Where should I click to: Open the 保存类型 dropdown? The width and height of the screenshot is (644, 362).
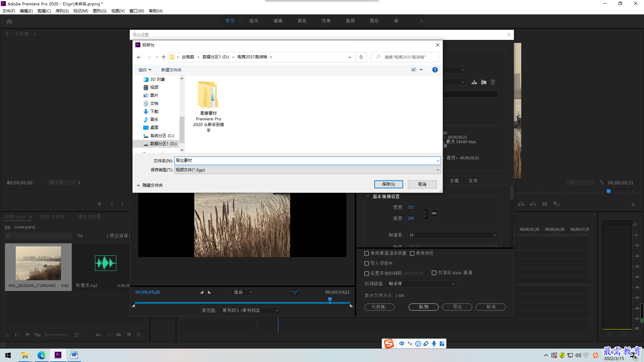[x=307, y=170]
